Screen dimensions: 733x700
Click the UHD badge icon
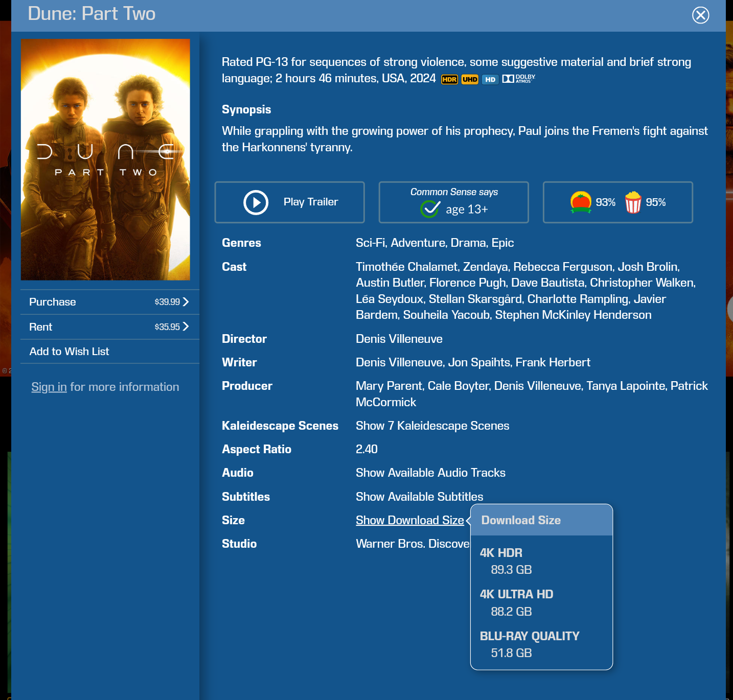470,79
